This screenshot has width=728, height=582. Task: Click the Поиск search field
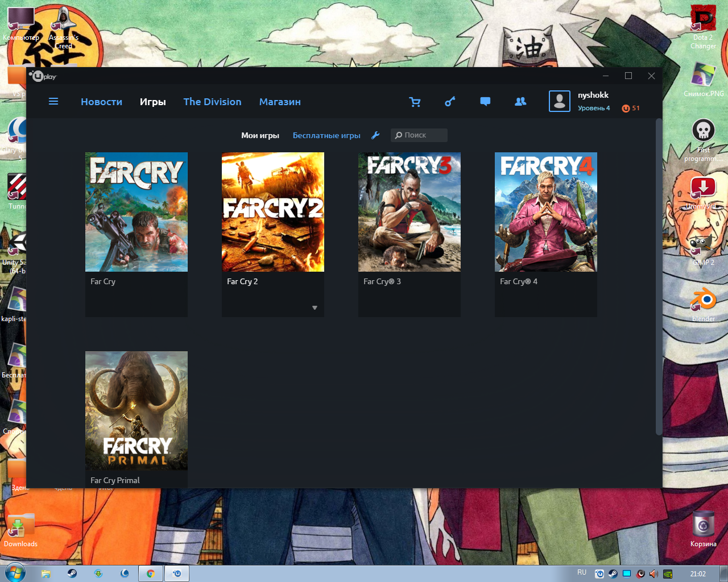tap(419, 135)
